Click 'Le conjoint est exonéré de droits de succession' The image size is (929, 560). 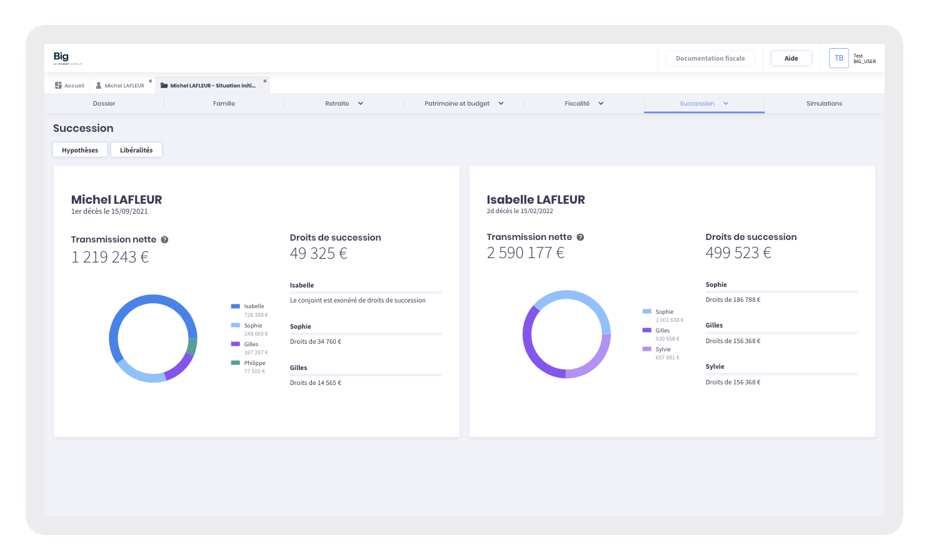click(358, 301)
